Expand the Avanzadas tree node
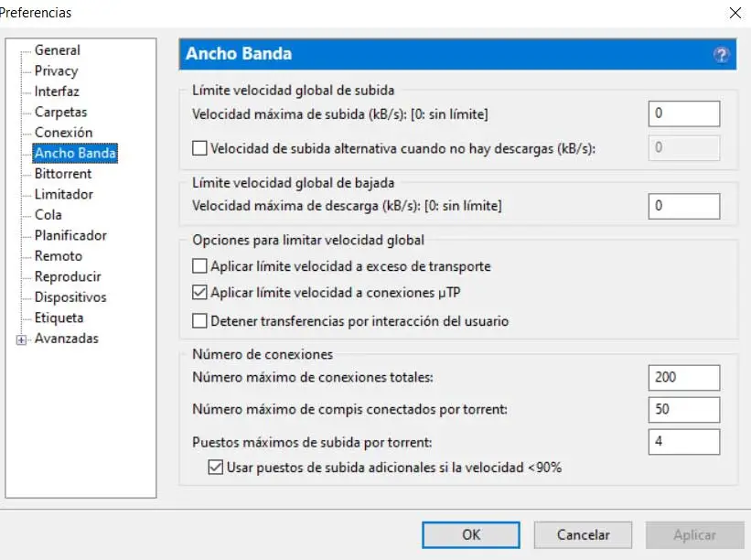751x560 pixels. tap(21, 339)
